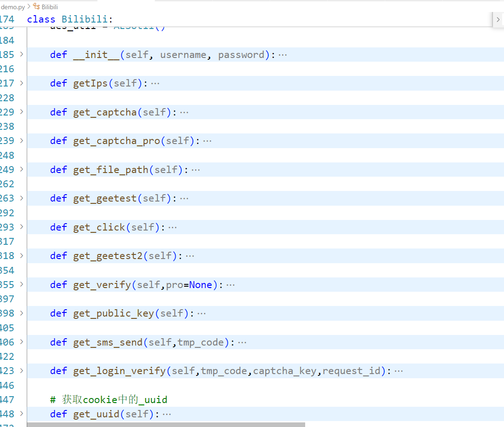
Task: Click the username parameter in __init__
Action: click(x=183, y=55)
